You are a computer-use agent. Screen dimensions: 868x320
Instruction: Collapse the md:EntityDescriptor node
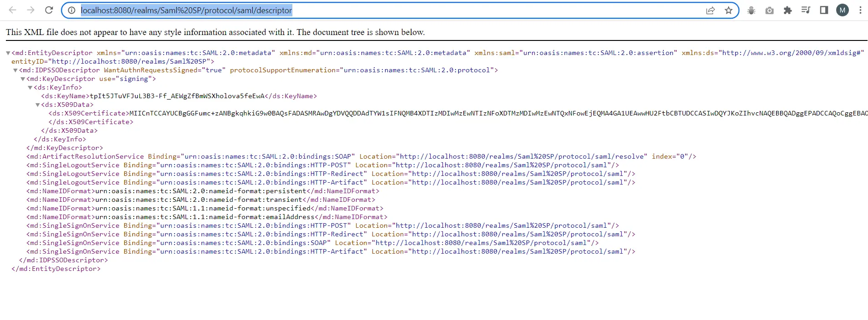point(8,53)
